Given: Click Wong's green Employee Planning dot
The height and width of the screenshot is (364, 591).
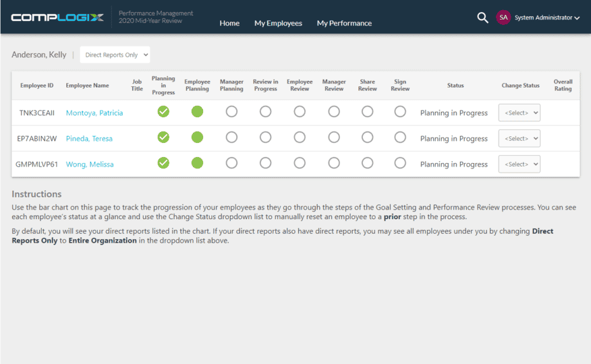Looking at the screenshot, I should pyautogui.click(x=197, y=163).
